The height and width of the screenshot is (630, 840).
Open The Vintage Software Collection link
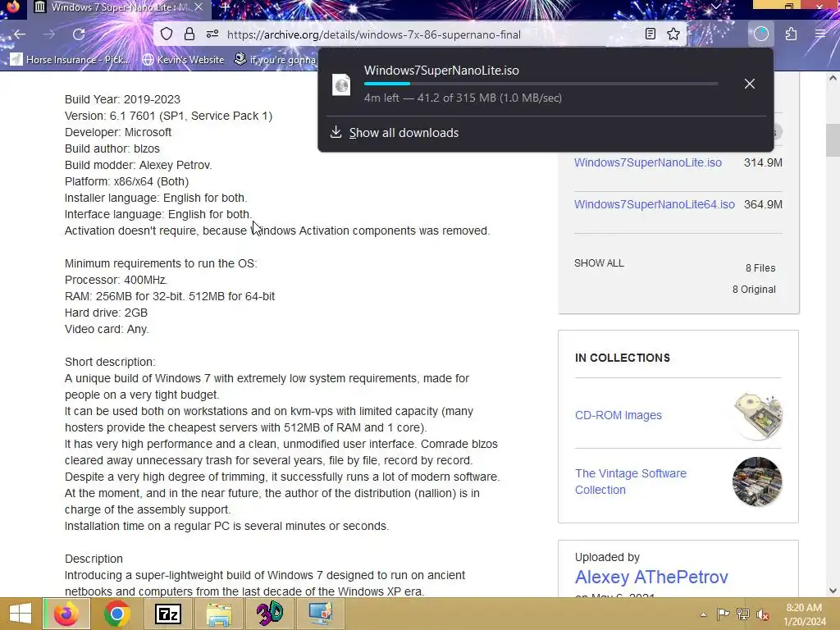tap(631, 482)
